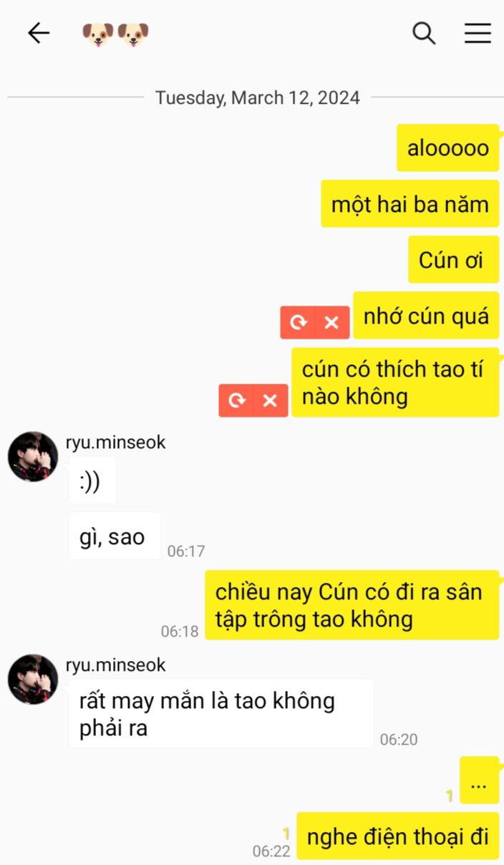Open ryu.minseok's avatar beside "rất may mắn"
The image size is (504, 865).
click(33, 680)
